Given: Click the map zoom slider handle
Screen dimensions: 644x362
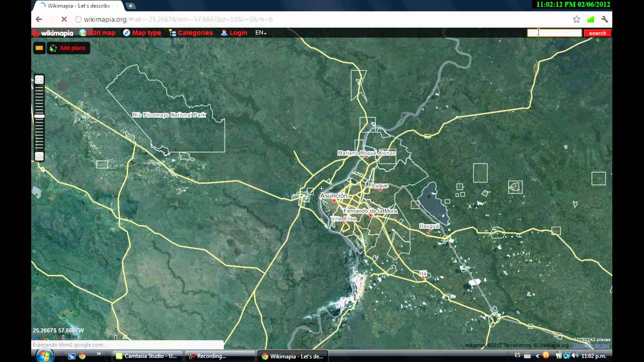Looking at the screenshot, I should tap(39, 116).
